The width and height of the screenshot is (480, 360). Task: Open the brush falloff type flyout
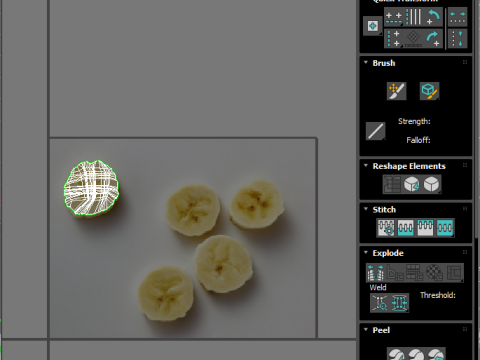(376, 131)
